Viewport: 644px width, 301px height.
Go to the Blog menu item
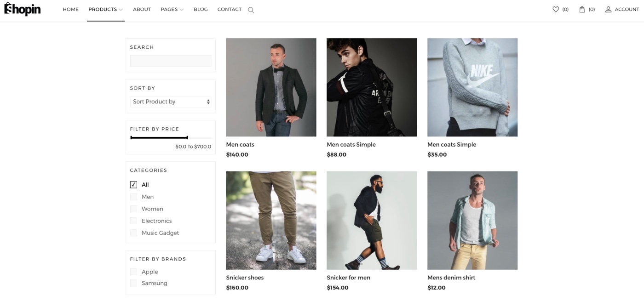point(201,9)
